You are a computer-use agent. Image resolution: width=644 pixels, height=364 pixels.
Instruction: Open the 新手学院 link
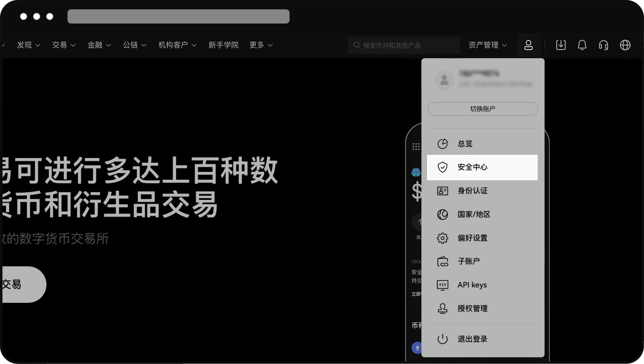(223, 45)
